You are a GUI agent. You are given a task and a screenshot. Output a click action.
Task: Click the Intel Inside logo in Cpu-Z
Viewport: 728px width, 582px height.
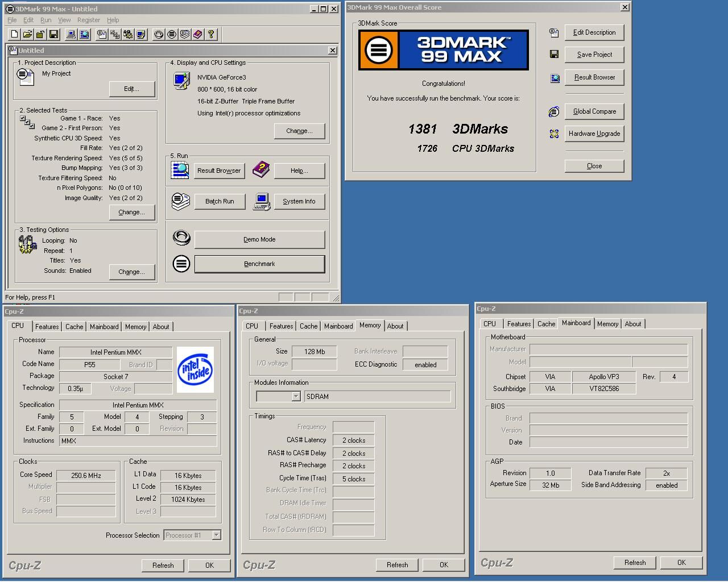click(x=195, y=369)
